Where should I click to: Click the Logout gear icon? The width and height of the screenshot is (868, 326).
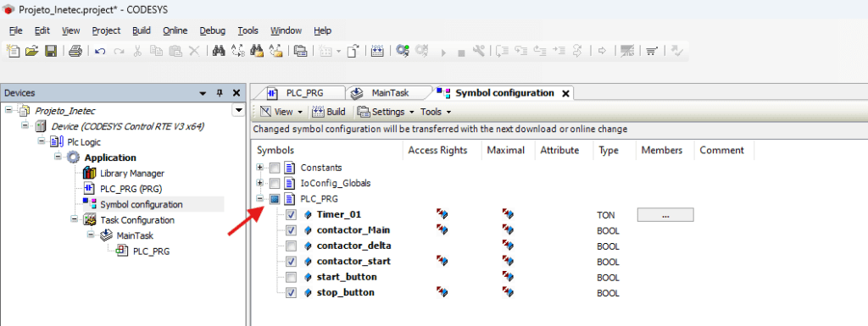point(422,51)
